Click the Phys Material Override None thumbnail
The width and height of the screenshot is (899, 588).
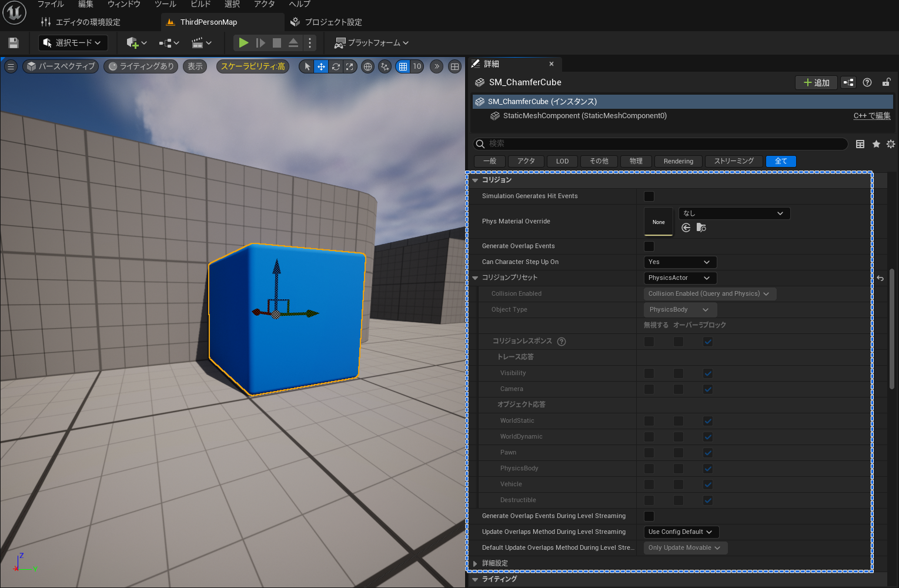coord(659,222)
